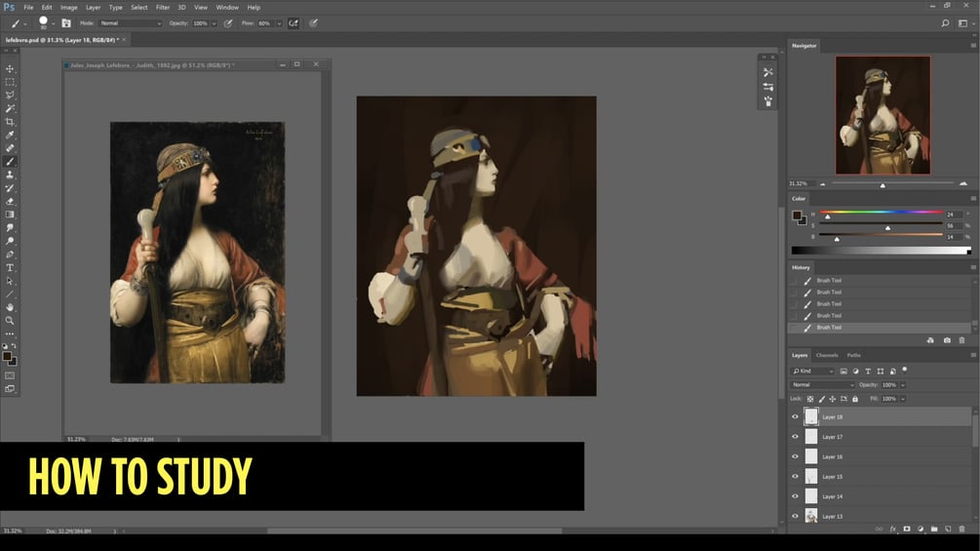Screen dimensions: 980x551
Task: Add a layer mask
Action: pyautogui.click(x=907, y=529)
